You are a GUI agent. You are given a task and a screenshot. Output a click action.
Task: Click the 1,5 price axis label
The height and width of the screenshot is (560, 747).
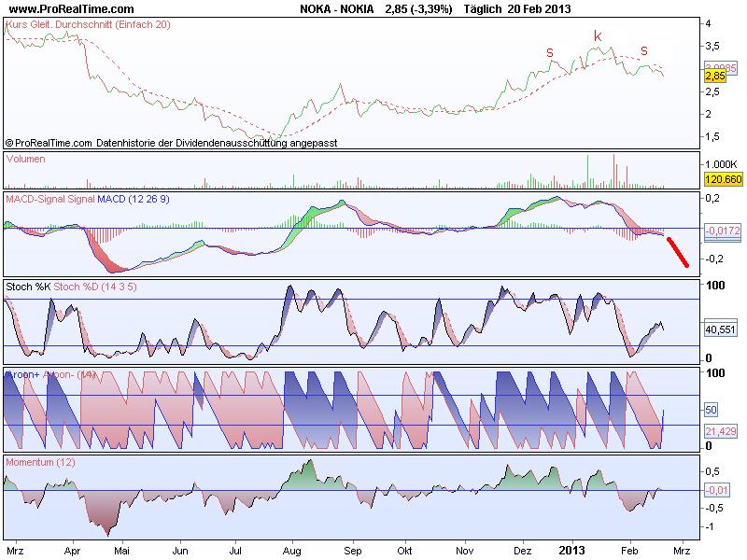click(712, 136)
